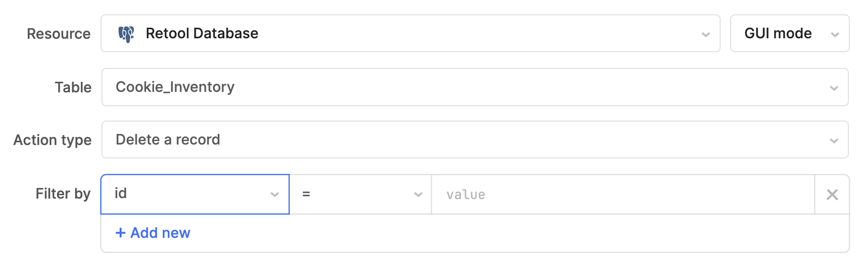Click the chevron arrow of equals operator selector
The image size is (868, 268).
point(418,194)
